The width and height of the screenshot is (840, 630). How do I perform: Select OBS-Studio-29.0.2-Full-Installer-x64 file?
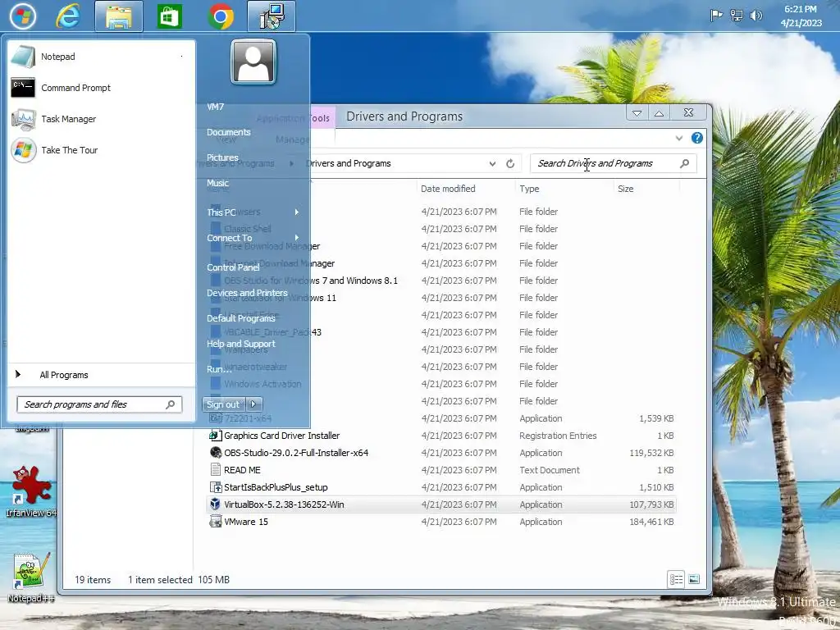point(296,453)
